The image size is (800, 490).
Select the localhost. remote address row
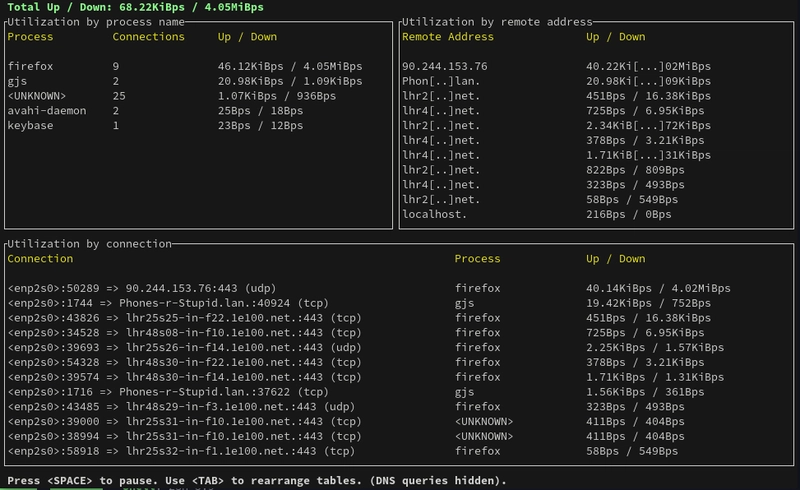[x=434, y=214]
